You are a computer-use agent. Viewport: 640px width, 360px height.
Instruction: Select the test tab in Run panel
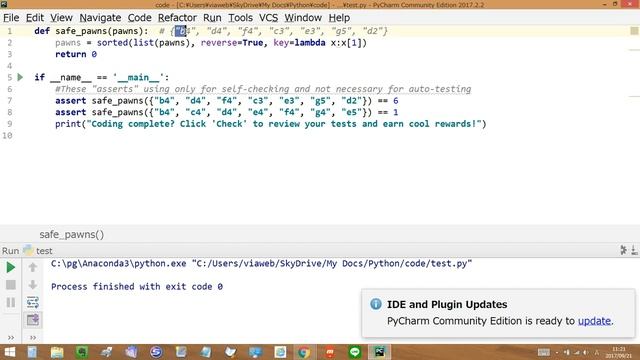click(38, 251)
